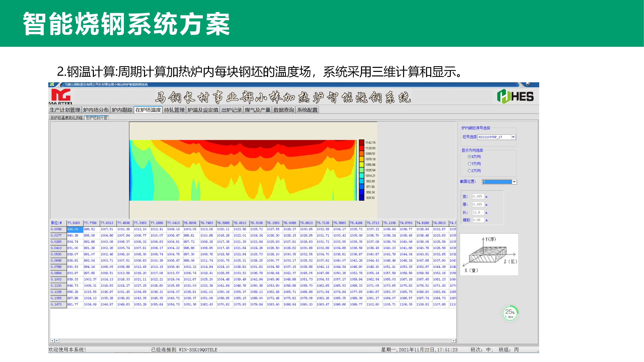Click column header 77.9263
The height and width of the screenshot is (362, 644).
click(x=75, y=223)
